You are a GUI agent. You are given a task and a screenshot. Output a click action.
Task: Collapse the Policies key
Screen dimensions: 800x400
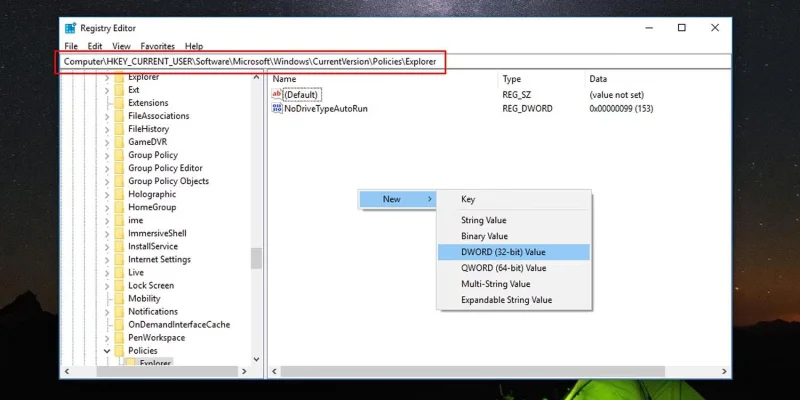pyautogui.click(x=107, y=351)
